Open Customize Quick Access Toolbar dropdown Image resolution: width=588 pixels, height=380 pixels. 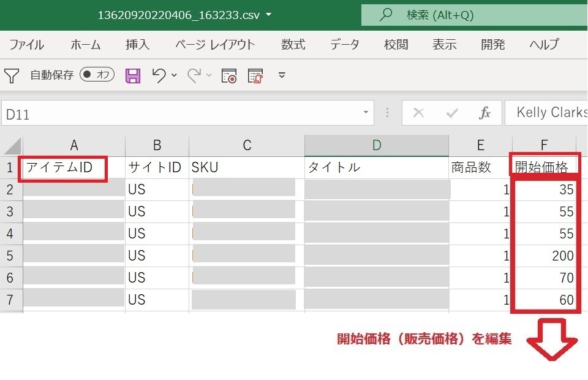[282, 75]
